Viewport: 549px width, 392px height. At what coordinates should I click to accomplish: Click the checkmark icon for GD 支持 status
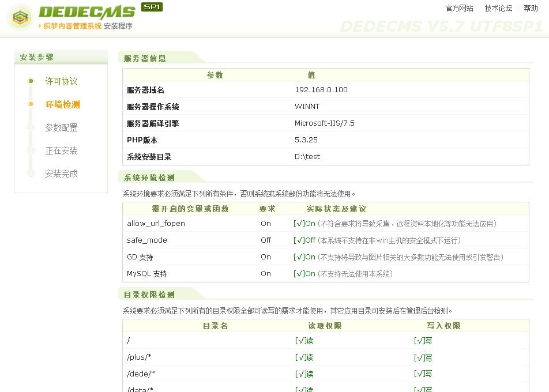click(x=300, y=257)
